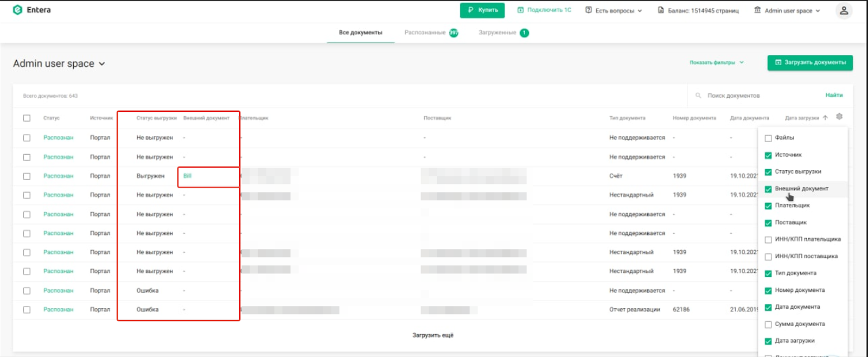Click Всего документов: 643 counter
Viewport: 868px width, 357px height.
(x=50, y=95)
